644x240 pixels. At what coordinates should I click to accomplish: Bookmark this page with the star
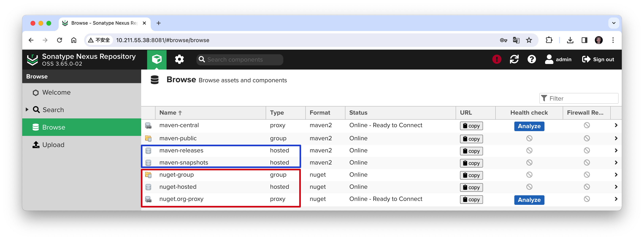click(529, 40)
